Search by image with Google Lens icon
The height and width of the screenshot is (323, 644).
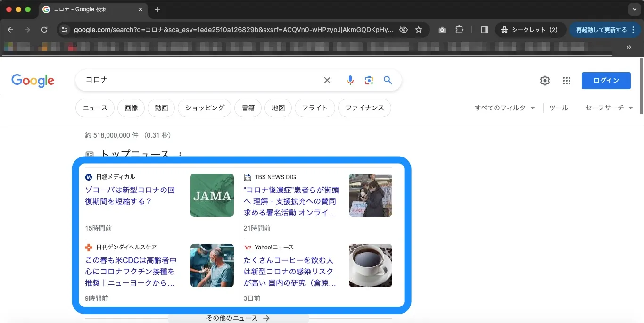tap(369, 80)
